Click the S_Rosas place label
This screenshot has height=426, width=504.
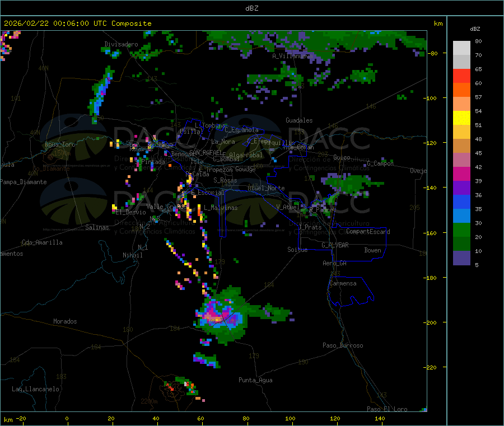225,180
